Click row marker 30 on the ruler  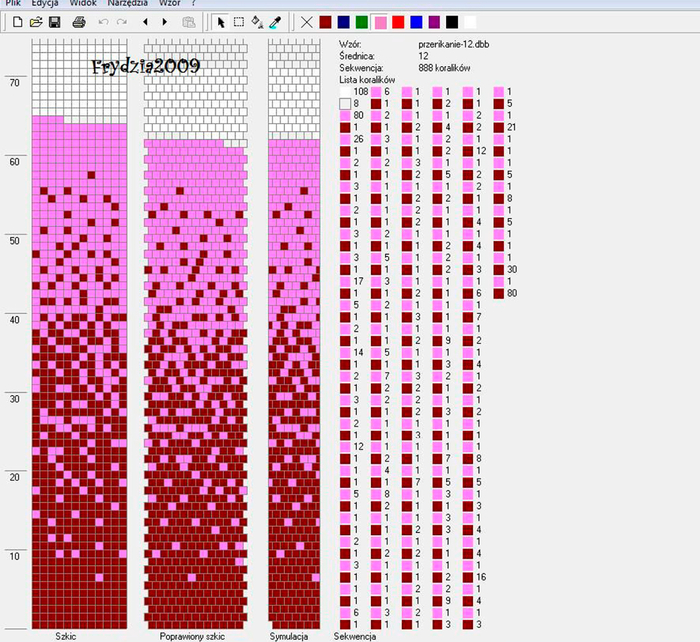pyautogui.click(x=15, y=399)
